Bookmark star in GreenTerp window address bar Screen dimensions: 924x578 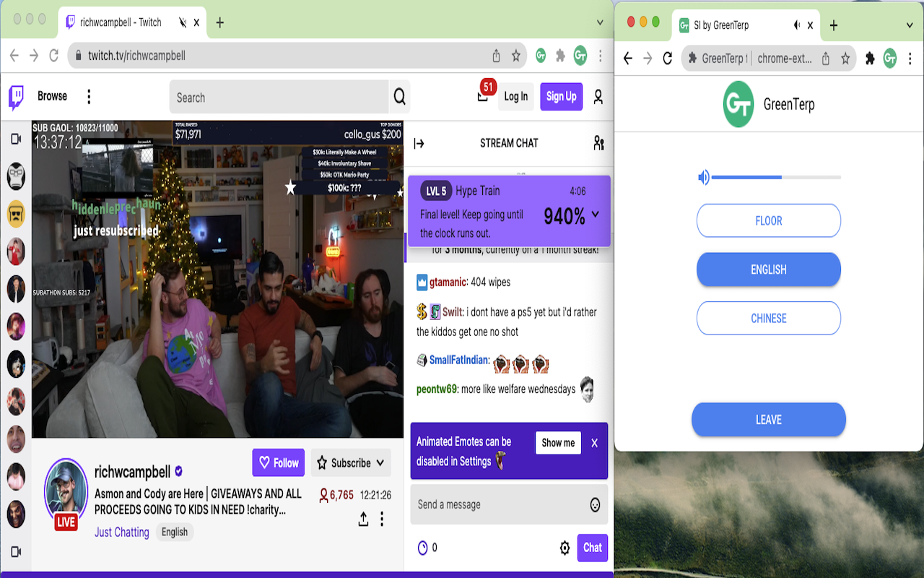click(845, 59)
